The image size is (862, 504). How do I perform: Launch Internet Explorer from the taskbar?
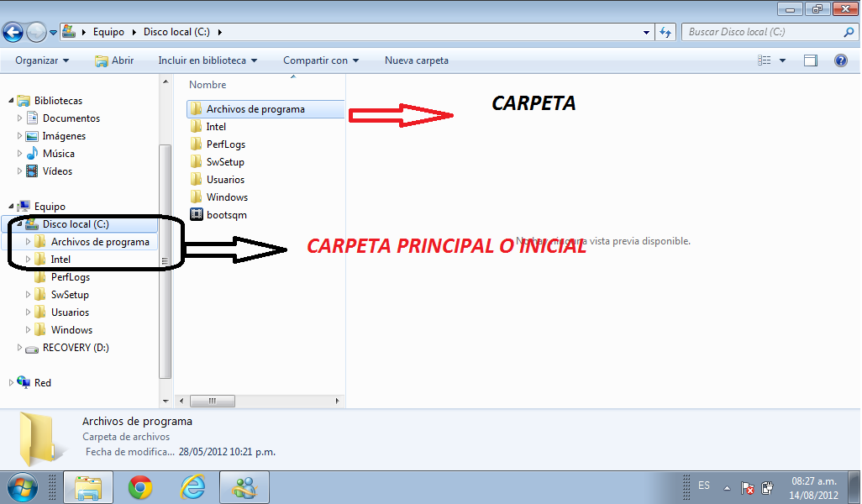[192, 487]
